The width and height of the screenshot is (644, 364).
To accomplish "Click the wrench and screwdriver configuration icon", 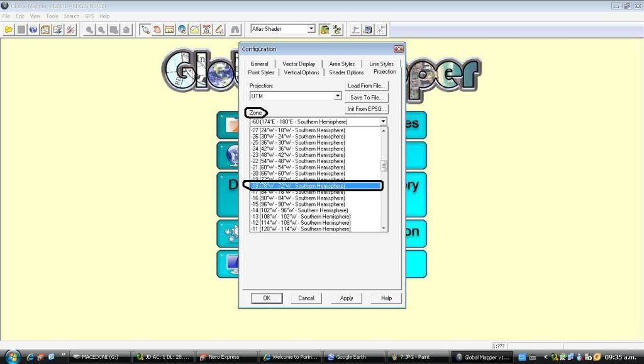I will (x=70, y=30).
